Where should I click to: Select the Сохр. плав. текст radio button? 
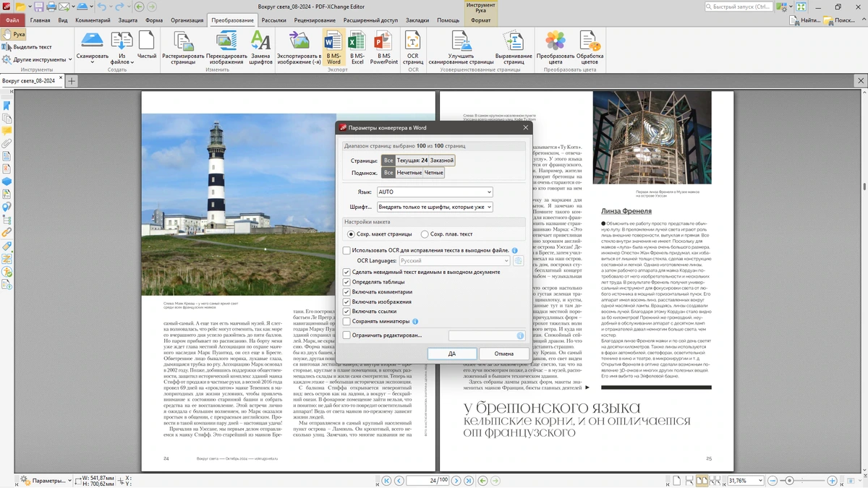(425, 234)
